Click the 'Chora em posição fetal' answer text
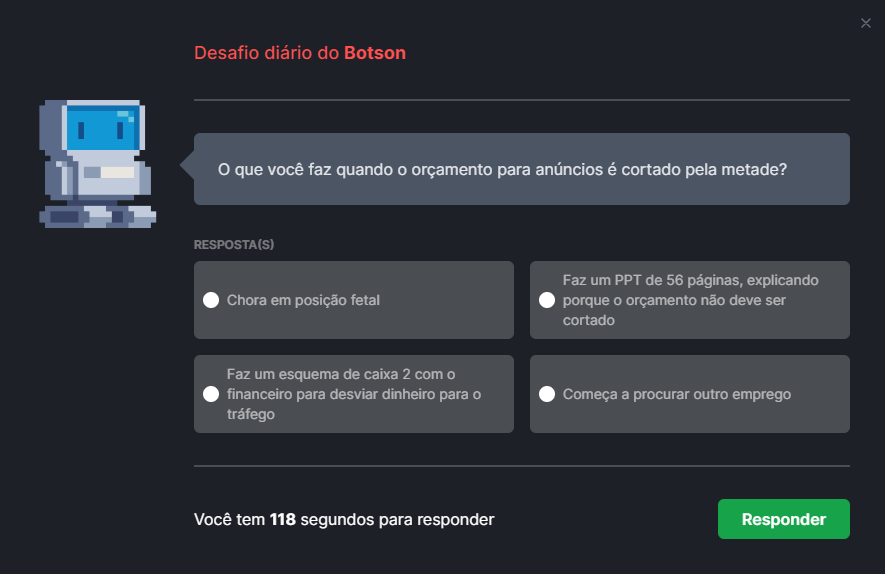The height and width of the screenshot is (574, 885). [x=303, y=300]
